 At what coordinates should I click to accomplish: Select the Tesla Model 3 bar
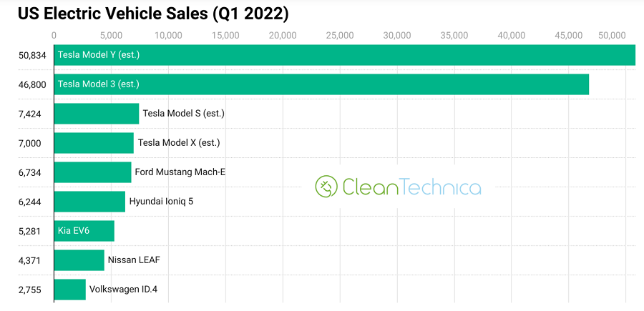tap(322, 84)
